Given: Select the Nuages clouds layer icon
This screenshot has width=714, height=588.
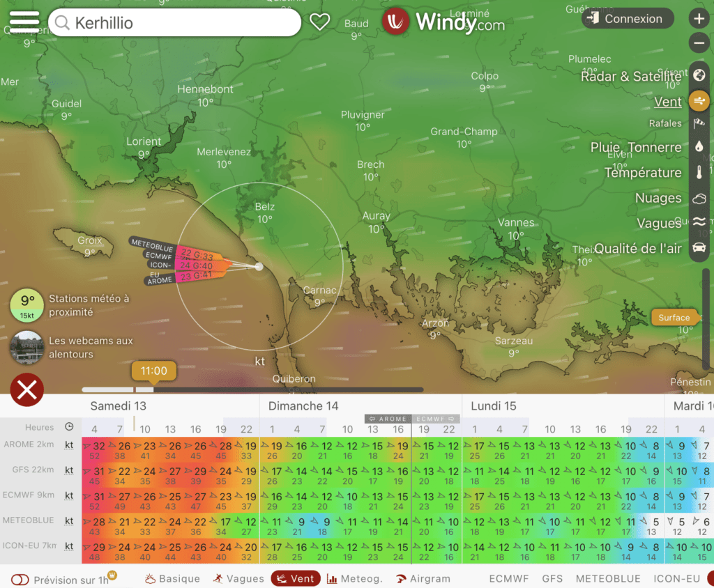Looking at the screenshot, I should [x=699, y=198].
